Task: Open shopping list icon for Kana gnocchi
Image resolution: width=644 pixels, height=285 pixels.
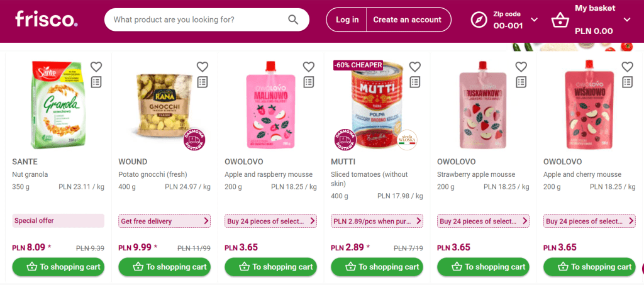Action: pos(203,82)
